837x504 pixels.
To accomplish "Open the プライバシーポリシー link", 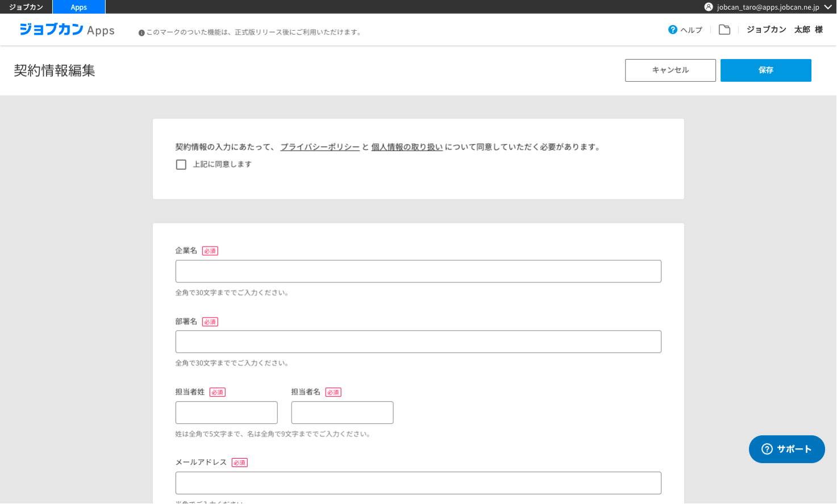I will (320, 147).
